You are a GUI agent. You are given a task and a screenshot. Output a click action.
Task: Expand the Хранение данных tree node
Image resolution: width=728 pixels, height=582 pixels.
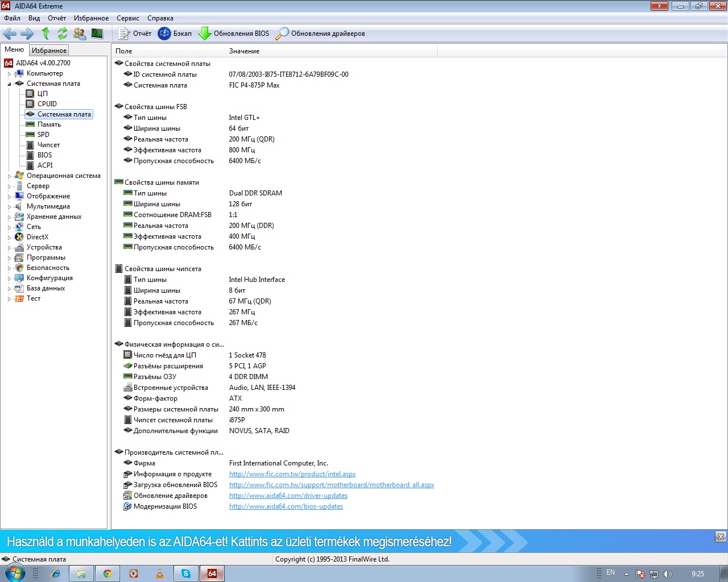click(x=9, y=217)
